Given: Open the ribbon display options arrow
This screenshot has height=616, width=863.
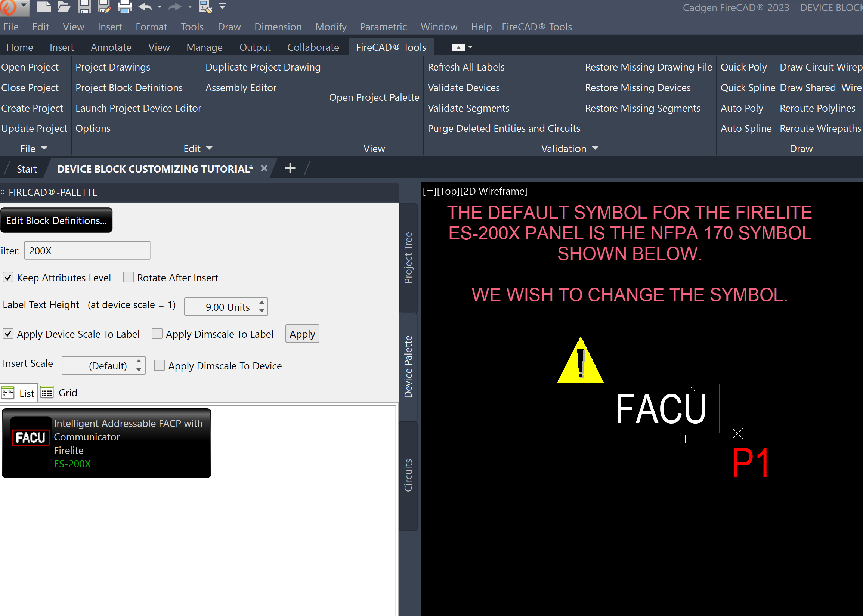Looking at the screenshot, I should coord(470,47).
